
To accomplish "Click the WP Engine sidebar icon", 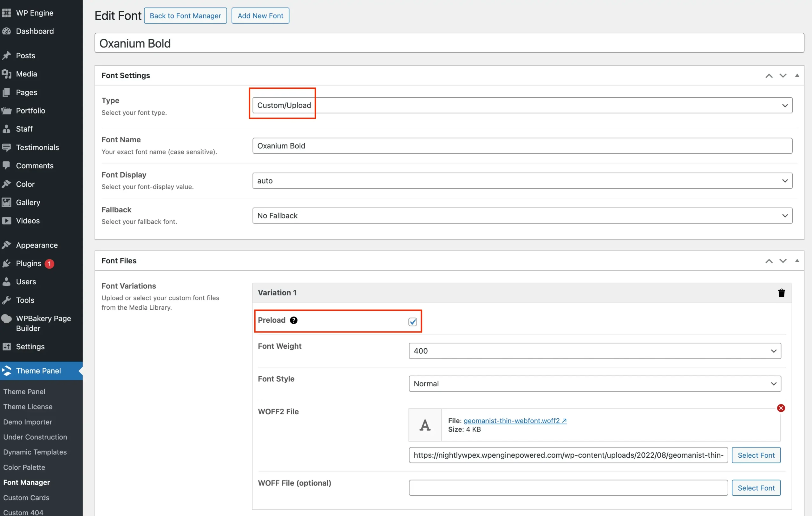I will coord(6,13).
